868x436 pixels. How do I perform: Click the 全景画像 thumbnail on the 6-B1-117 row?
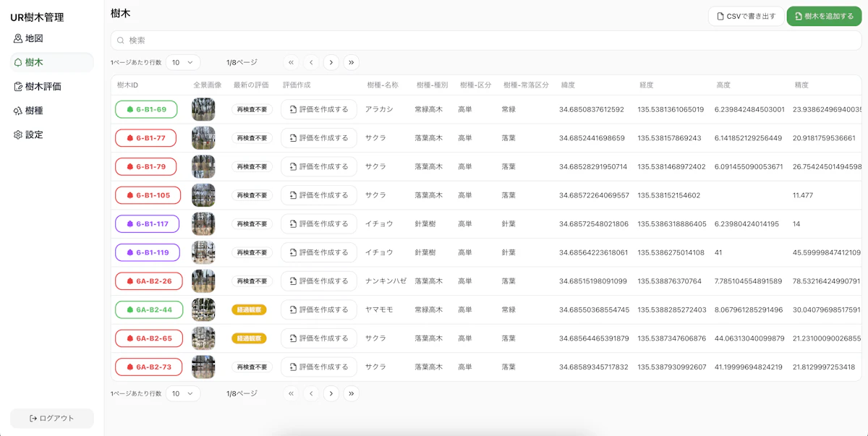pos(203,223)
